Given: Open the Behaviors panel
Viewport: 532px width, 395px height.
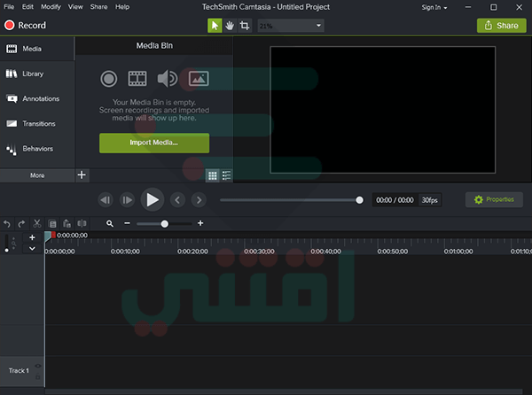Looking at the screenshot, I should (x=37, y=149).
